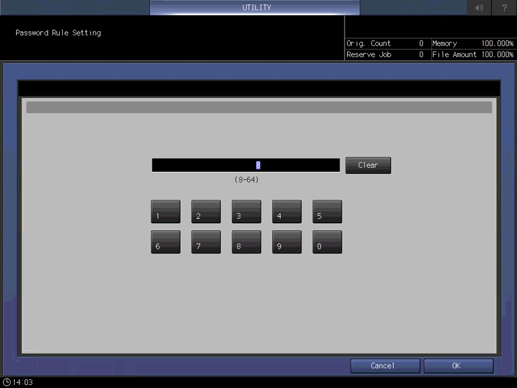Tap keypad digit 4
This screenshot has height=388, width=517.
click(287, 212)
